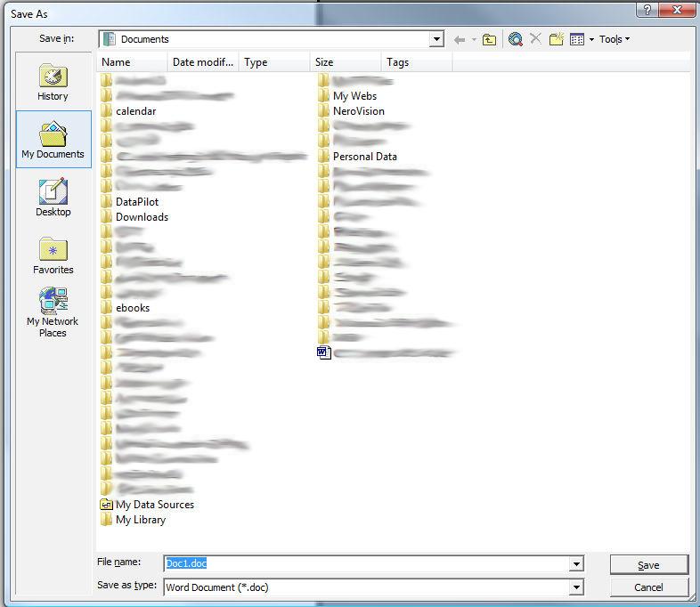Open Favorites in the places bar
This screenshot has height=607, width=700.
(x=53, y=255)
